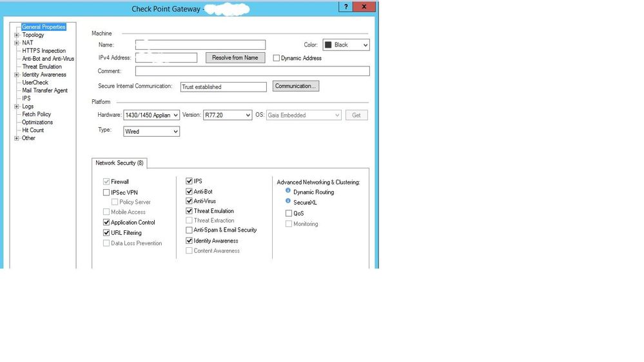Screen dimensions: 644x362
Task: Click the Comment input field
Action: (x=253, y=71)
